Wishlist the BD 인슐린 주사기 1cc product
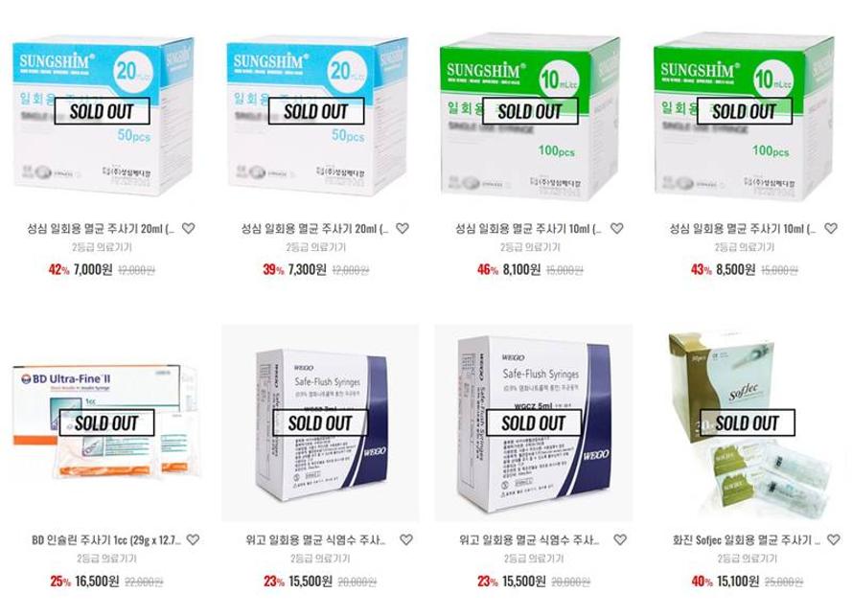852x616 pixels. (193, 539)
